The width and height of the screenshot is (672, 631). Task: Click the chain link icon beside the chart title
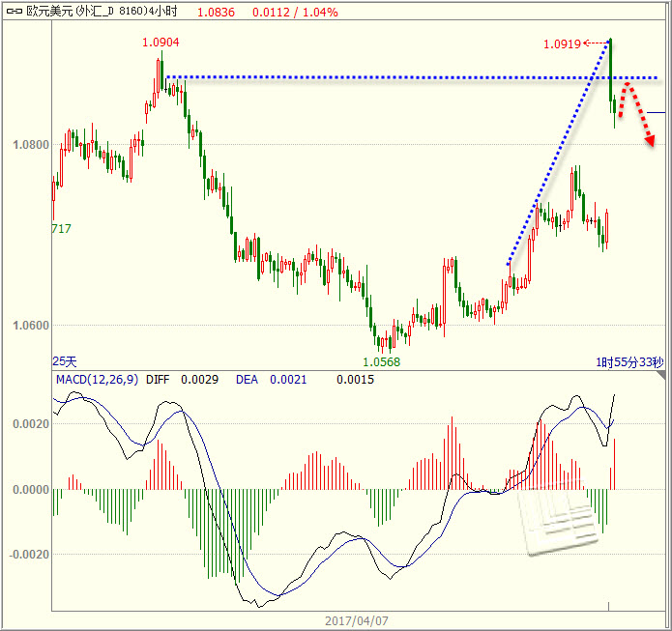point(15,12)
